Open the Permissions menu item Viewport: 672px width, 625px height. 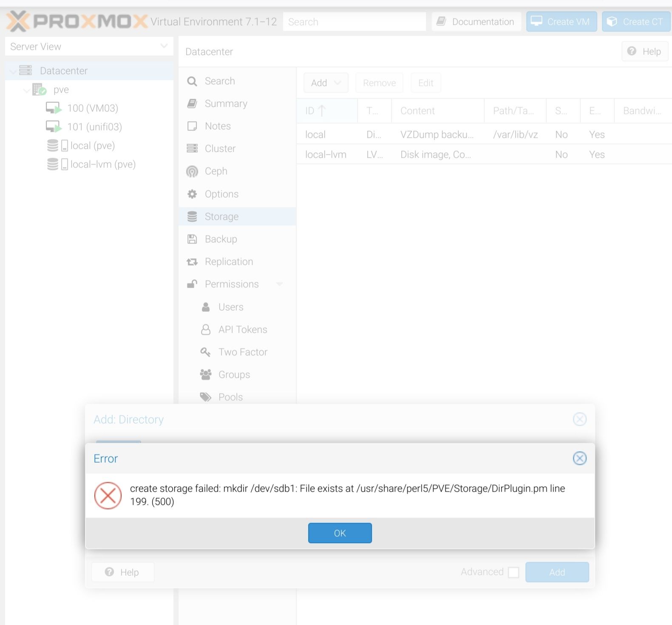(232, 284)
